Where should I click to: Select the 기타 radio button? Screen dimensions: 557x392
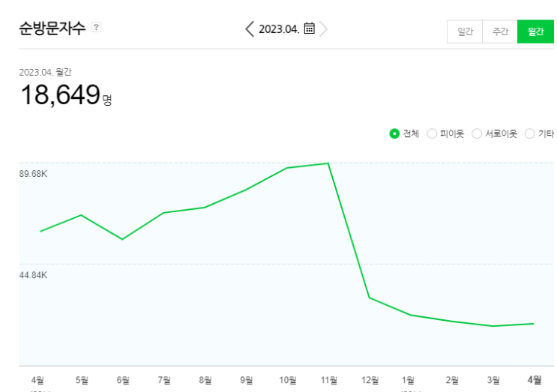(x=530, y=134)
